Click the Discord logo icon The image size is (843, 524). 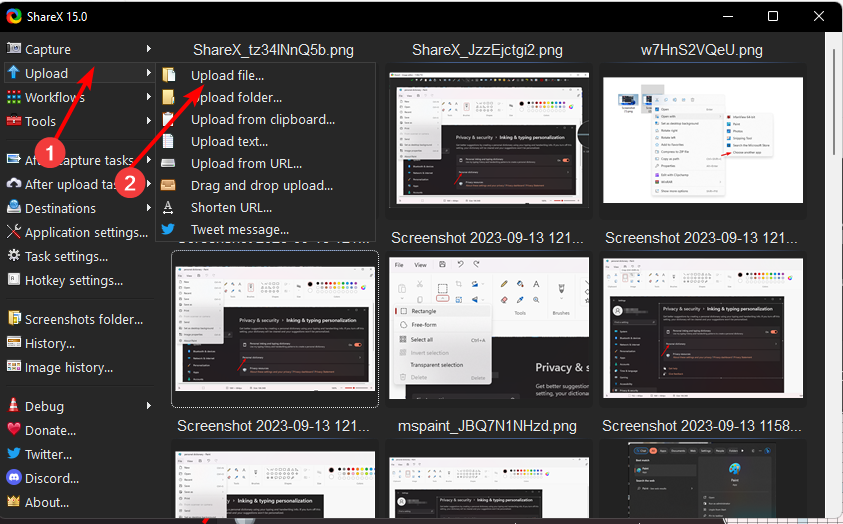pyautogui.click(x=13, y=477)
